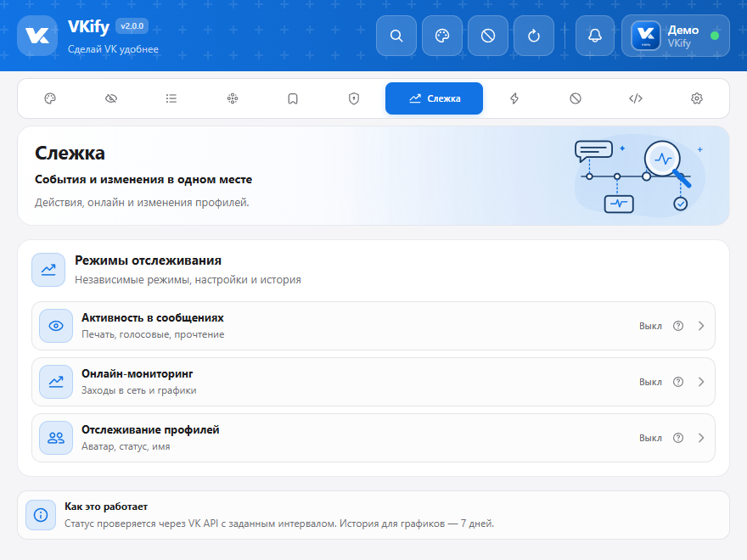Click the Слежка page heading
Screen dimensions: 747x560
tap(70, 154)
